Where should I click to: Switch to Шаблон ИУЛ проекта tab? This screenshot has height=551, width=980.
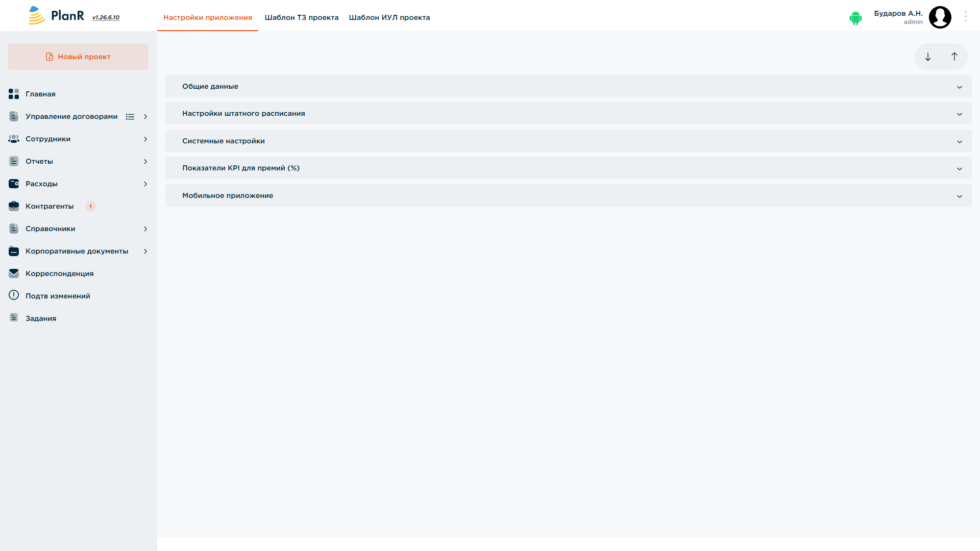[389, 17]
